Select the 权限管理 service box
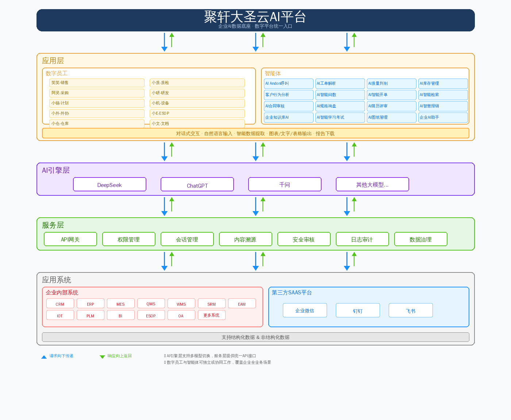The image size is (511, 420). (129, 239)
